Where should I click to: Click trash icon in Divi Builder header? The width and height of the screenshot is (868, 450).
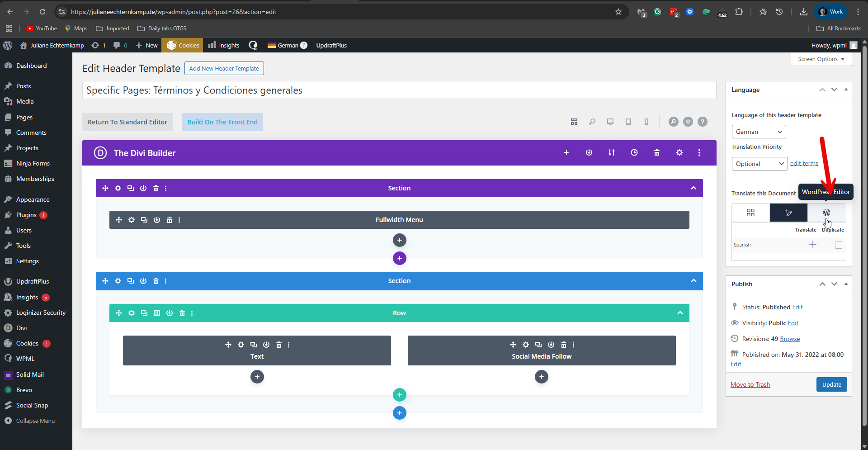(x=656, y=153)
